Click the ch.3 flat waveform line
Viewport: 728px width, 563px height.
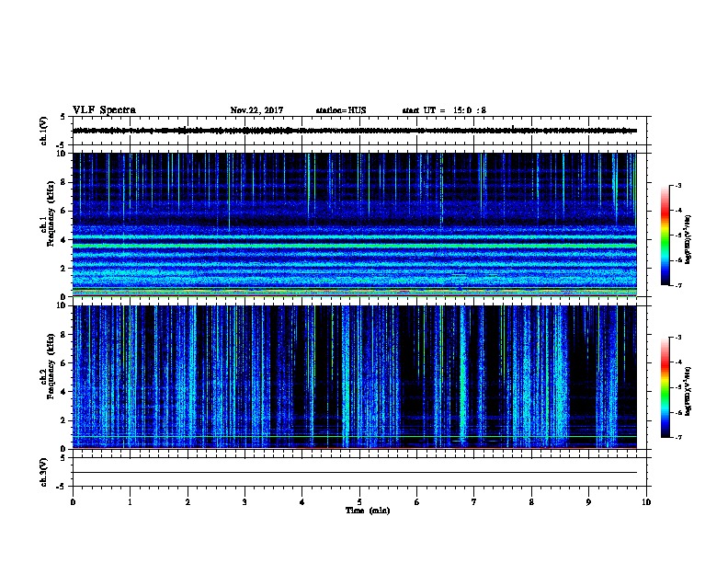point(355,473)
